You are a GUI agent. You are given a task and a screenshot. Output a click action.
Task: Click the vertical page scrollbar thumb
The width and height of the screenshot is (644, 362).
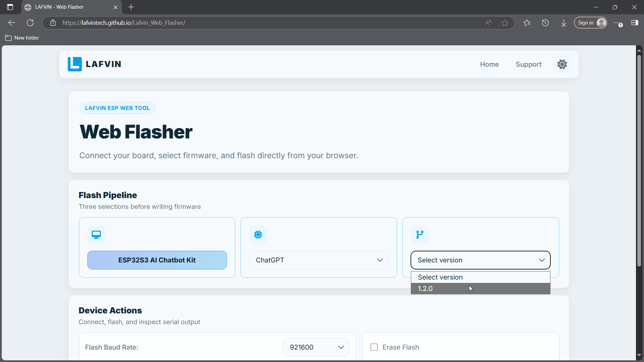click(x=639, y=161)
